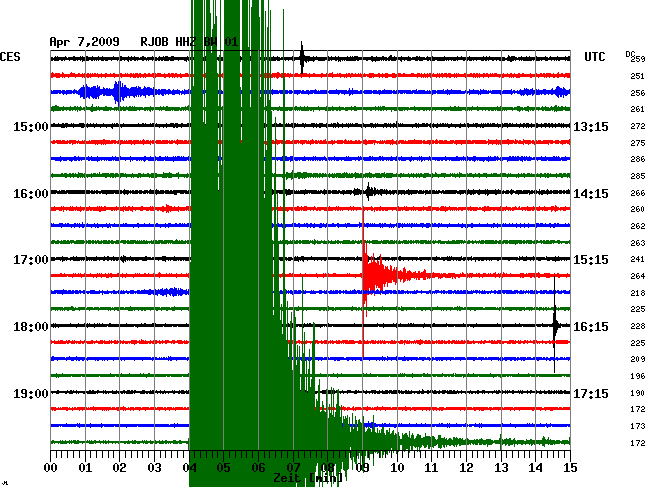
Task: Select minute tick label '14'
Action: [x=536, y=467]
